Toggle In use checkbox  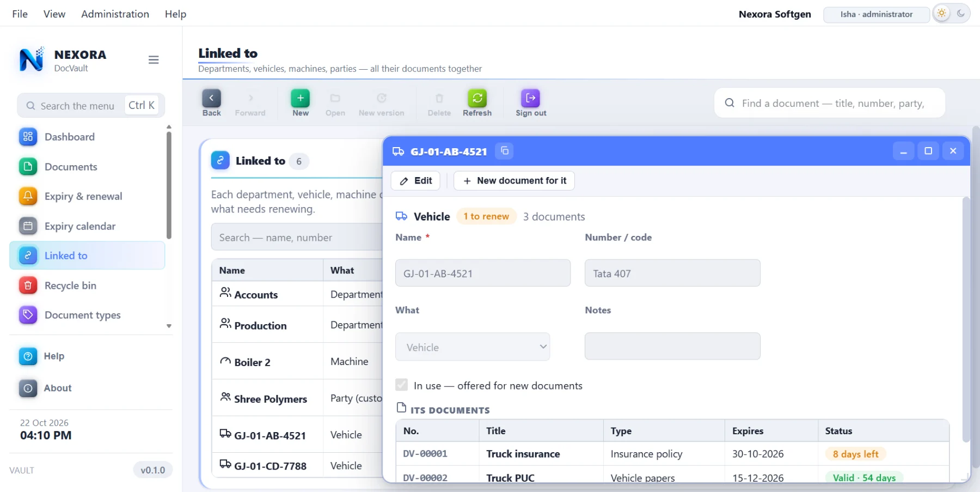402,385
